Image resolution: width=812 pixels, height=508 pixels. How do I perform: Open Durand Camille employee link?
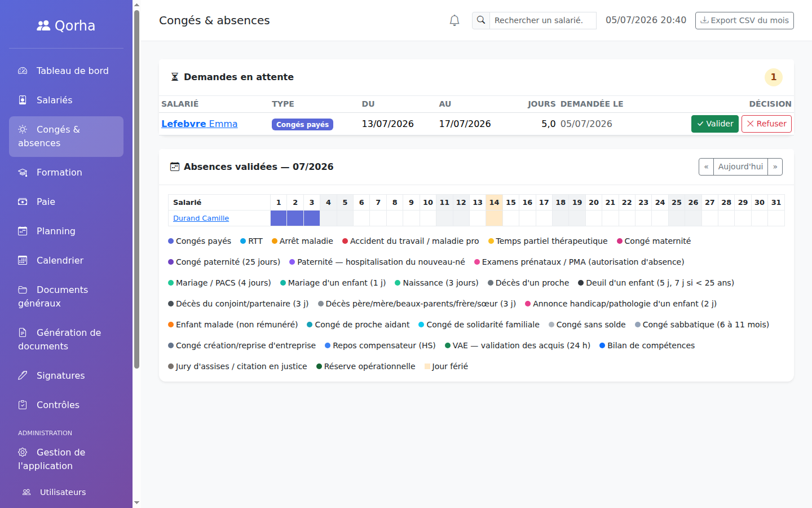(x=201, y=218)
